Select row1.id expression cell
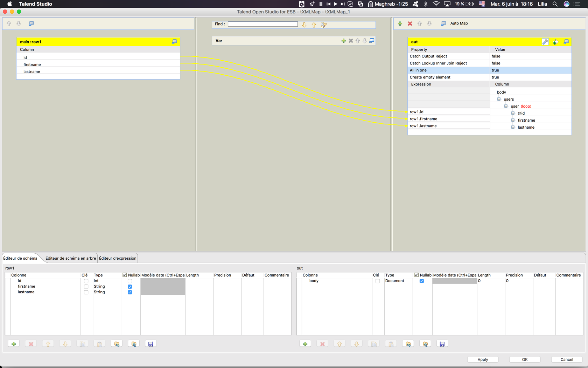 [449, 112]
